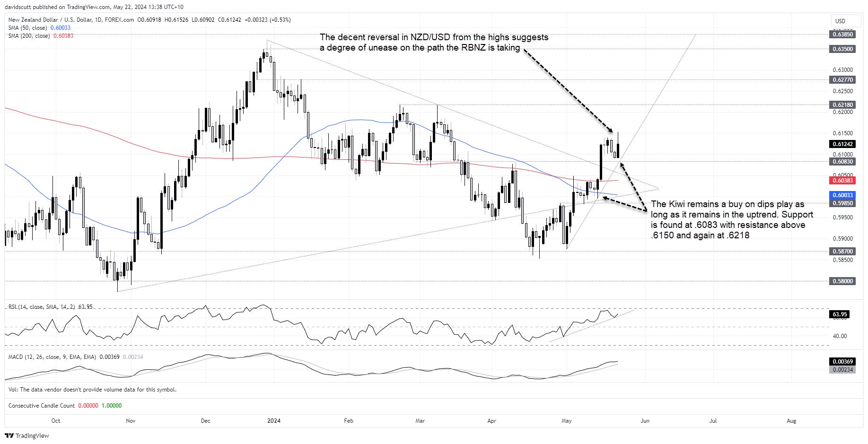Click the 0.62180 price level label

[842, 105]
